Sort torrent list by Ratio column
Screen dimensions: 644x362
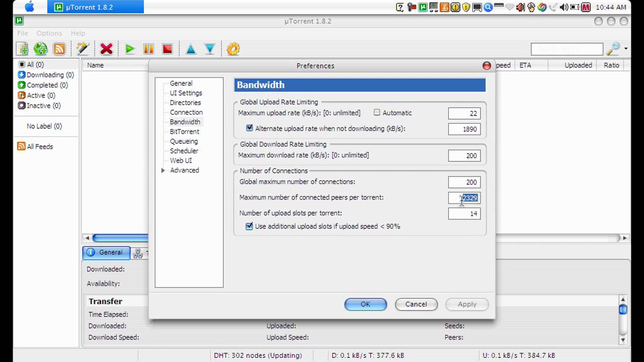[x=611, y=65]
